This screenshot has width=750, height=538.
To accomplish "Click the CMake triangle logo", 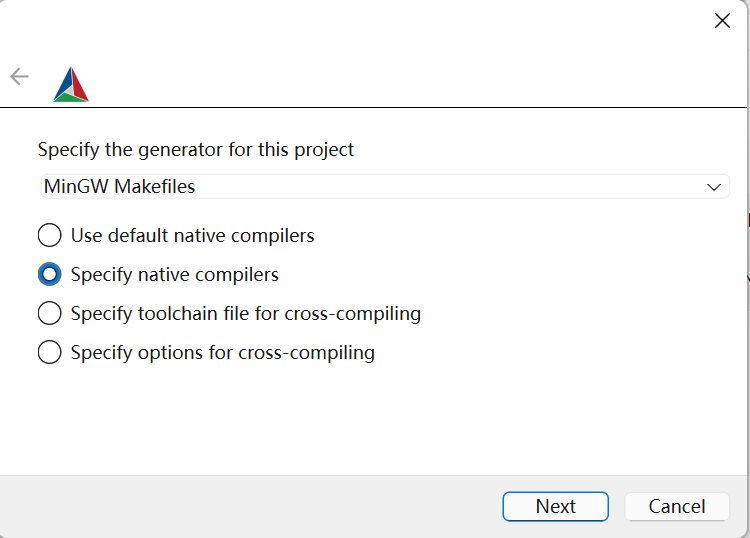I will (71, 84).
